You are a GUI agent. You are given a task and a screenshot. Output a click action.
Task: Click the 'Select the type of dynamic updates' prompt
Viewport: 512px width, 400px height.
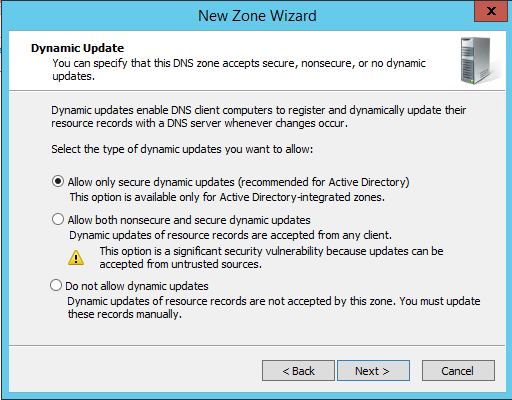pos(182,149)
